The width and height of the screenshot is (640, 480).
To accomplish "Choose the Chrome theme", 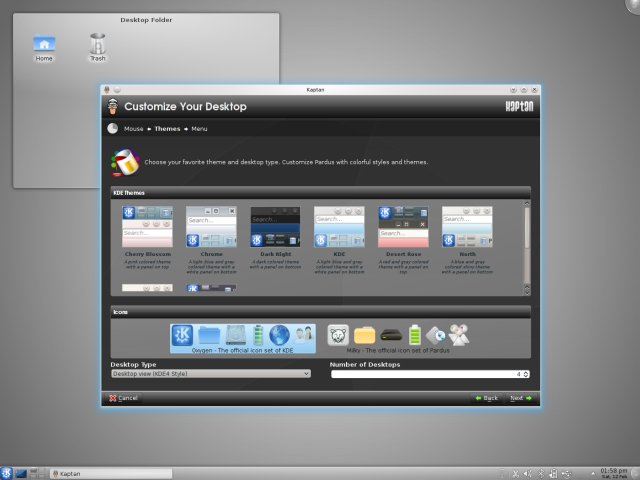I will click(211, 227).
